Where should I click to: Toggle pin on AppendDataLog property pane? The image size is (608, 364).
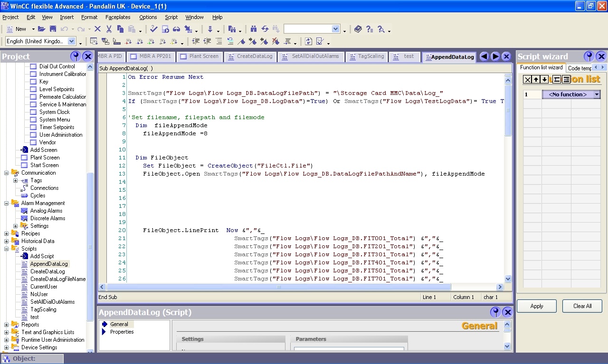(x=495, y=312)
